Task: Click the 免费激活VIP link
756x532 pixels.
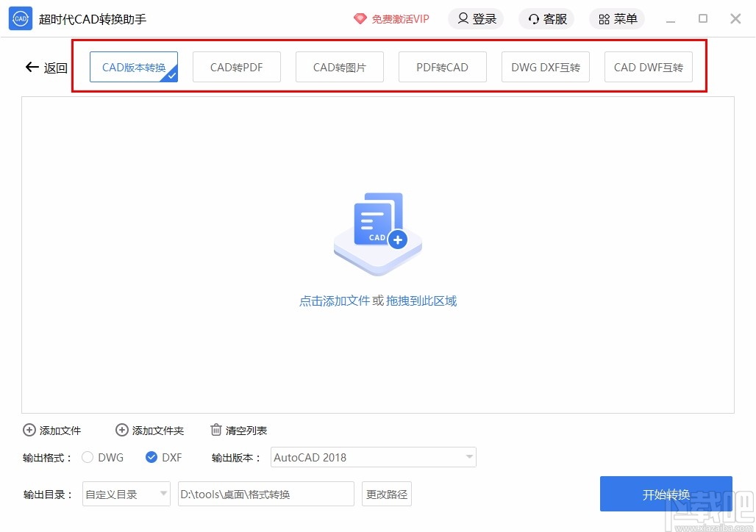Action: coord(392,19)
